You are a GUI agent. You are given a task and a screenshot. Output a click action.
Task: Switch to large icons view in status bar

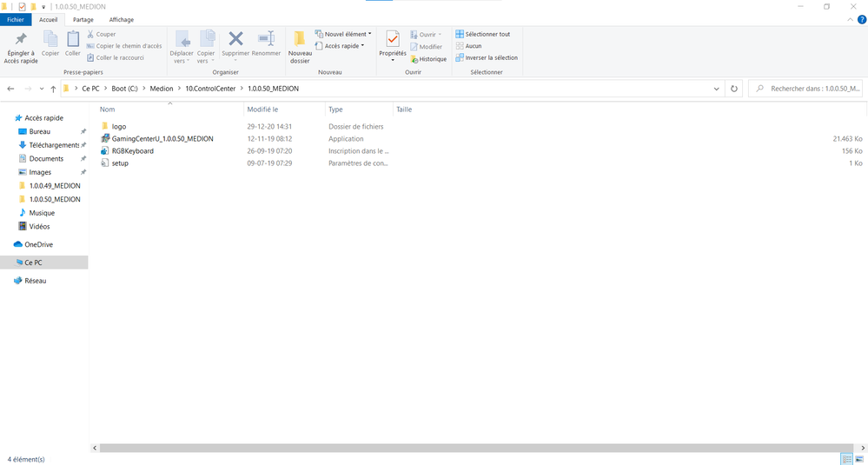tap(859, 460)
